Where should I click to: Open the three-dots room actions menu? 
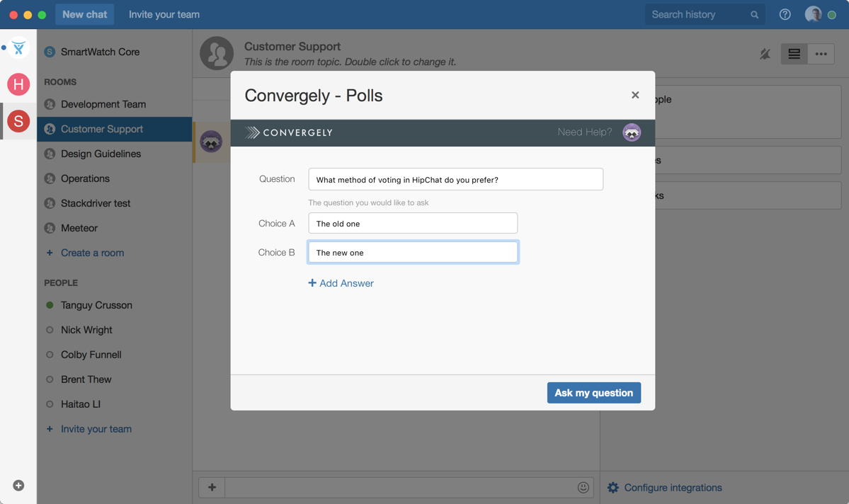[821, 54]
